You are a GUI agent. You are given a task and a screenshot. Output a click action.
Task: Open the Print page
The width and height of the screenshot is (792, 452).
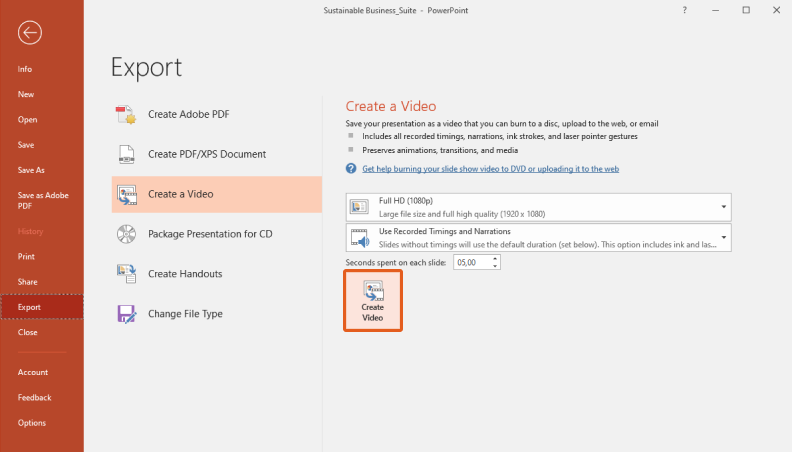pos(42,257)
